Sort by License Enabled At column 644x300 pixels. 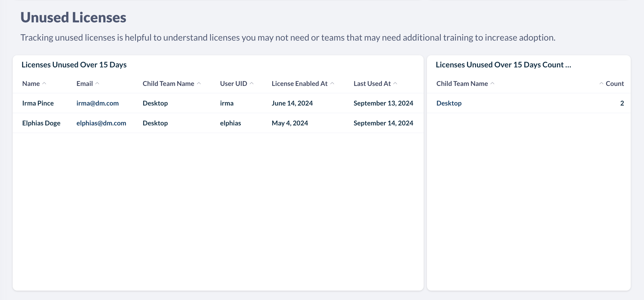(299, 83)
